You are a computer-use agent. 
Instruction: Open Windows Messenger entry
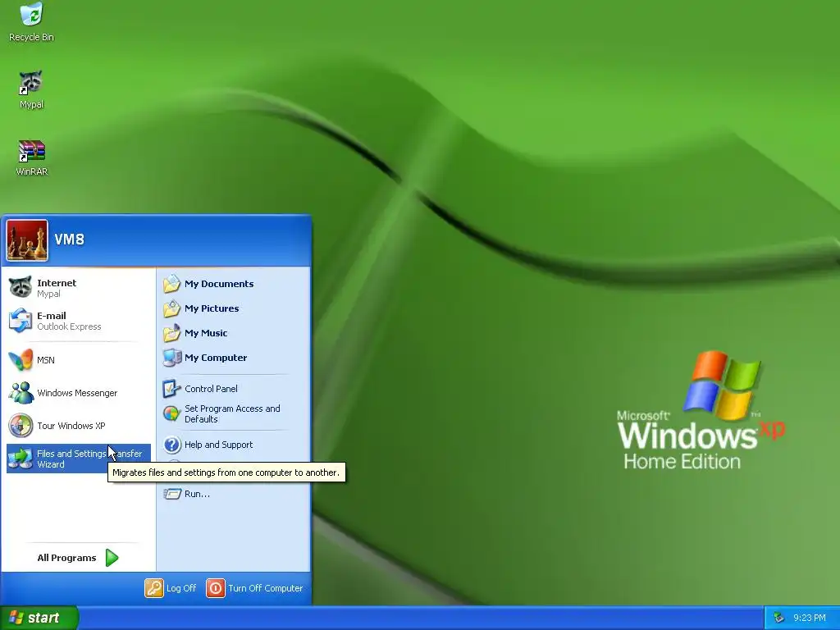(79, 393)
